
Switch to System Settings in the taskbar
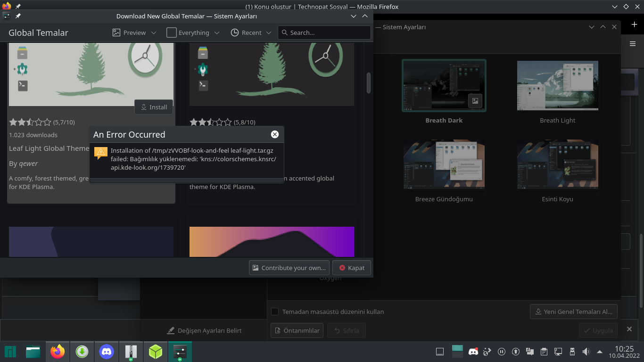(x=180, y=352)
